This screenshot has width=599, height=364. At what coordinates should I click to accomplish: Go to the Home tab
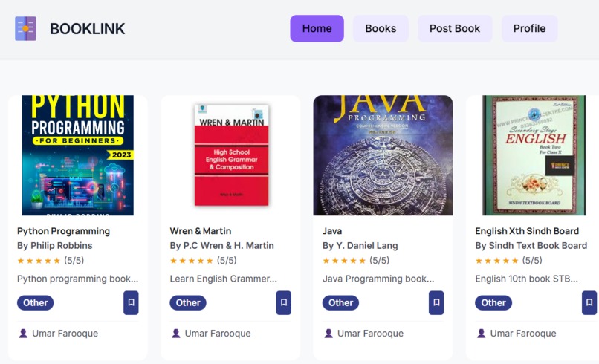[317, 29]
